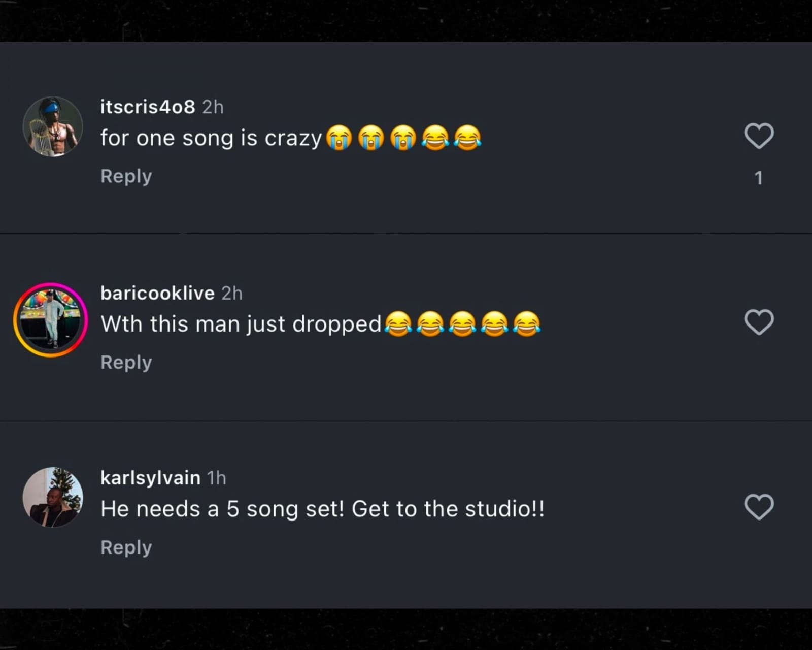
Task: Select the "He needs a 5 song set" comment
Action: tap(322, 509)
